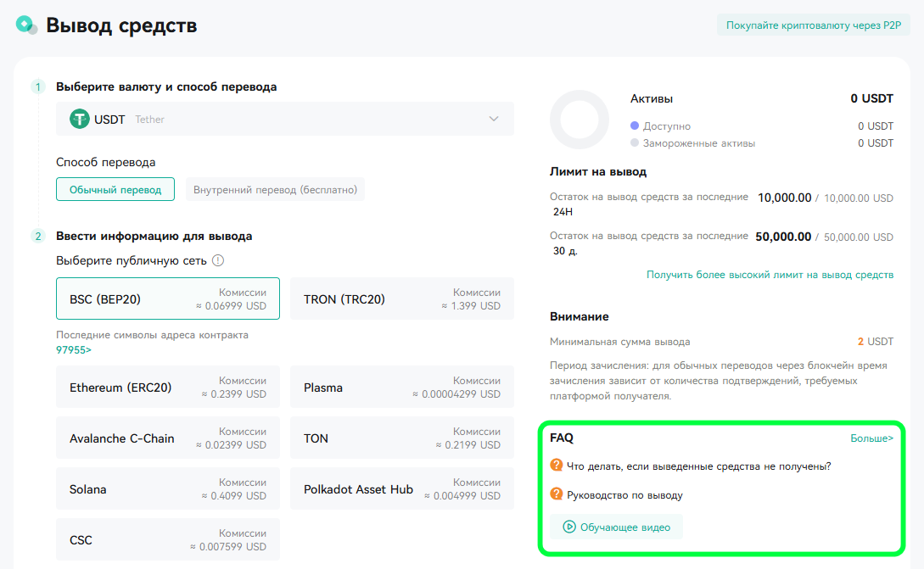Open Покупайте криптовалюту через P2P button
The image size is (924, 569).
(x=813, y=25)
